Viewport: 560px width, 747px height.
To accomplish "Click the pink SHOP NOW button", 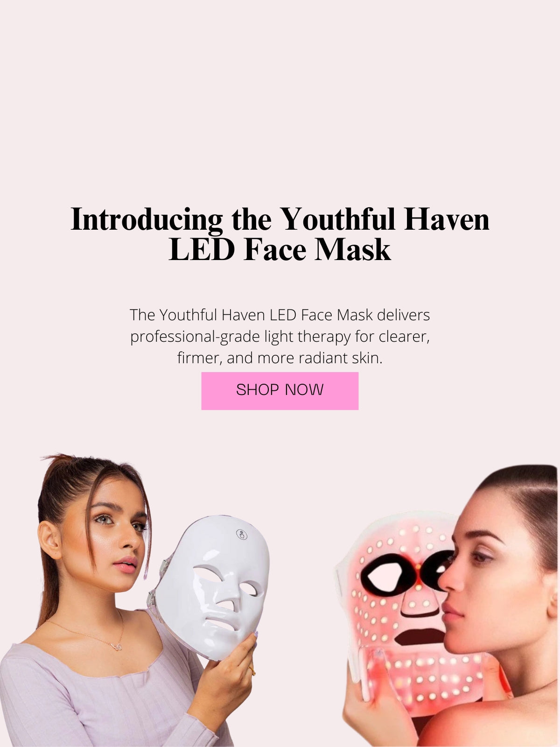I will (280, 391).
